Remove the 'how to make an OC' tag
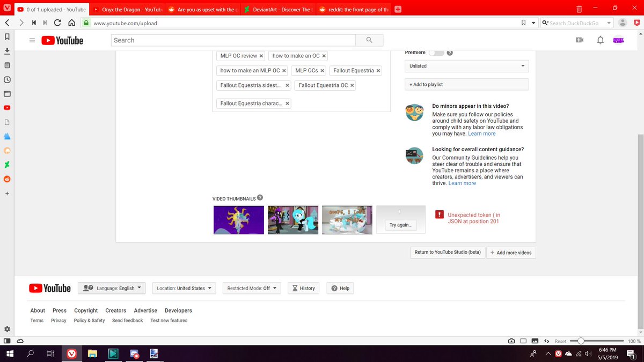Screen dimensions: 644x362 click(324, 56)
